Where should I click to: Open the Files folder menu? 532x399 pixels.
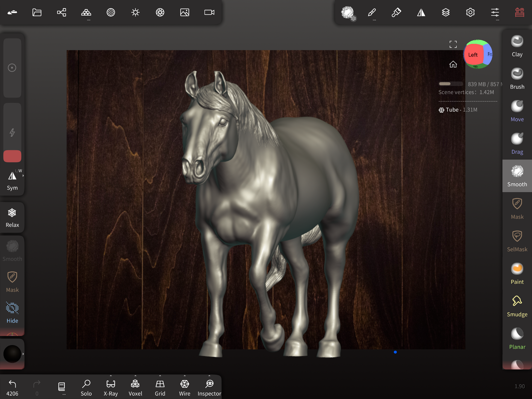pos(37,12)
